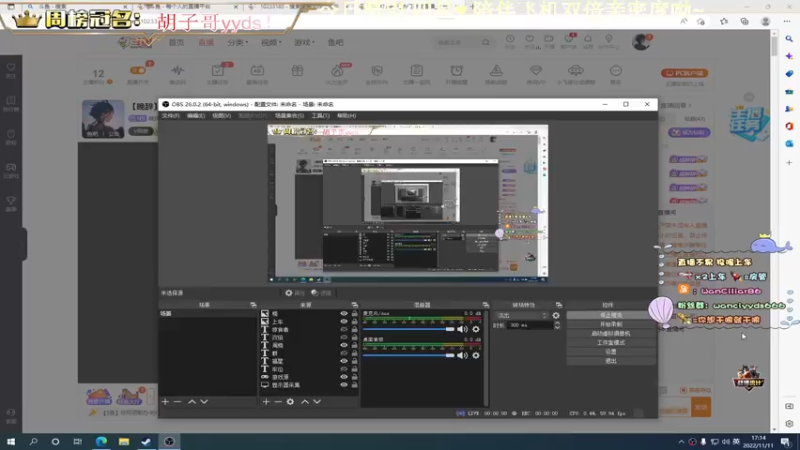Click the website search magnifier icon
Screen dimensions: 800x450
click(486, 43)
